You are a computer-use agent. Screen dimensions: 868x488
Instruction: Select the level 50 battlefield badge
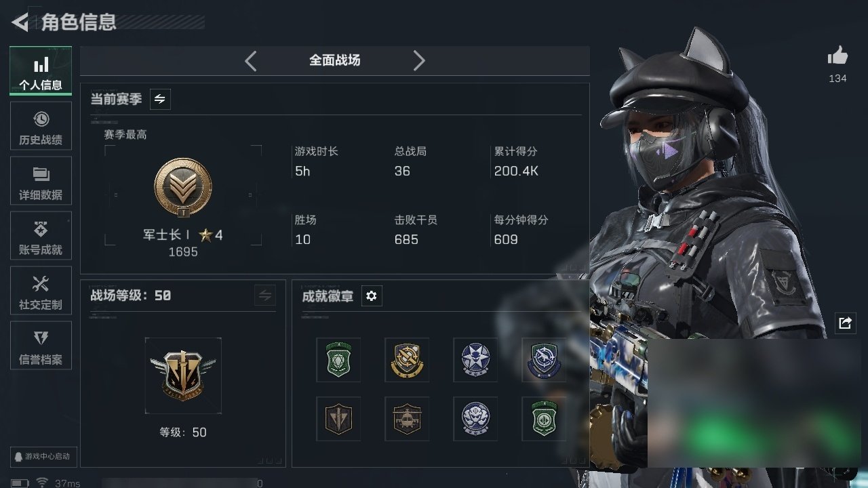pos(183,375)
